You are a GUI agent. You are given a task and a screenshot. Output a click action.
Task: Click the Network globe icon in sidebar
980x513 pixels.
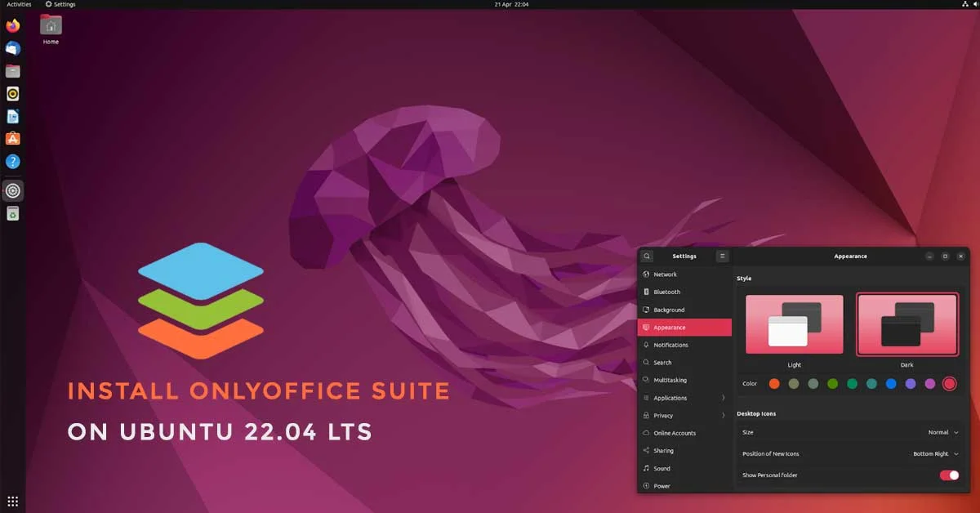(646, 274)
